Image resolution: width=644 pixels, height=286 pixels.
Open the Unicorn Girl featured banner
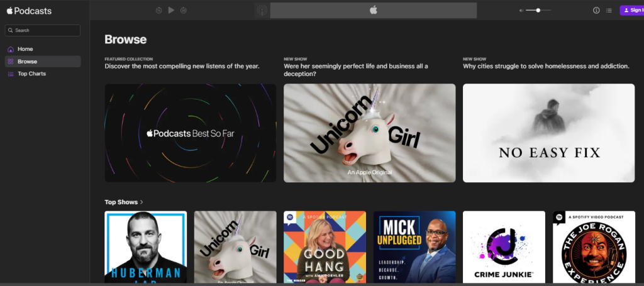[370, 133]
